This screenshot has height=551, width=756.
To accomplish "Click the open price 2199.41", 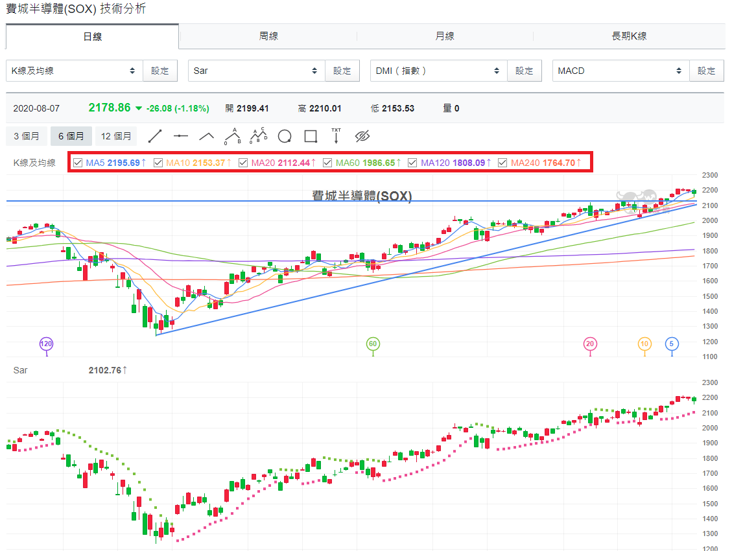I will point(253,108).
